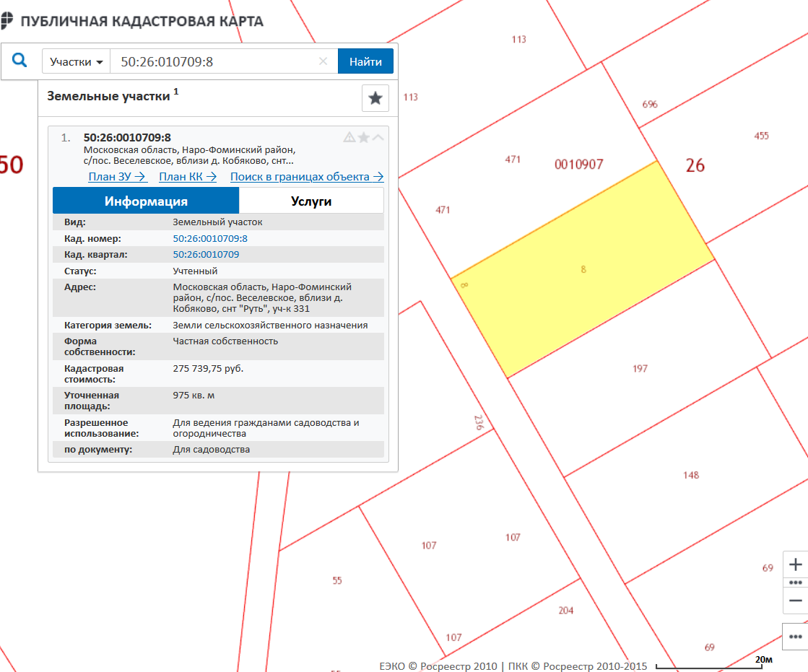
Task: Clear the search field with the X icon
Action: tap(323, 61)
